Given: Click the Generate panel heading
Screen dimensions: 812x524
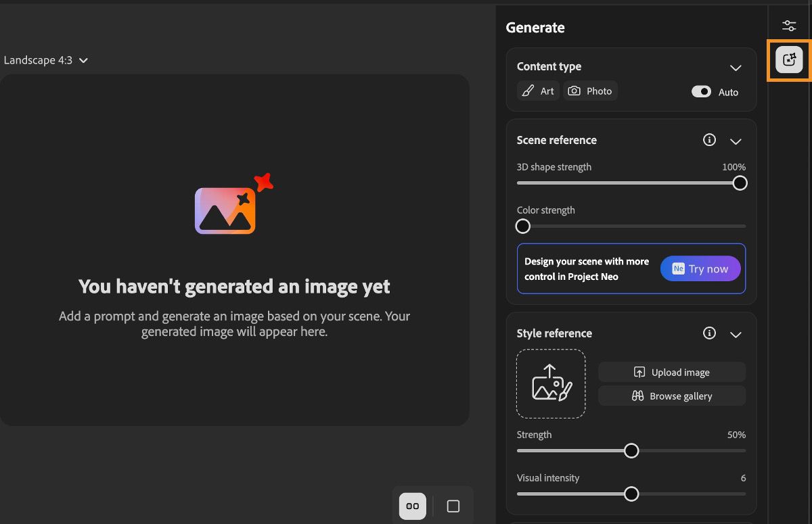Looking at the screenshot, I should [x=535, y=27].
